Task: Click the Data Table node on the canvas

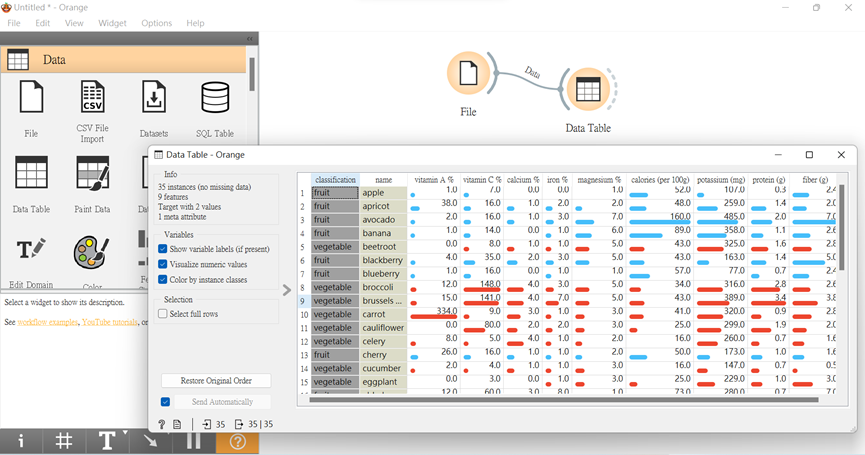Action: (588, 89)
